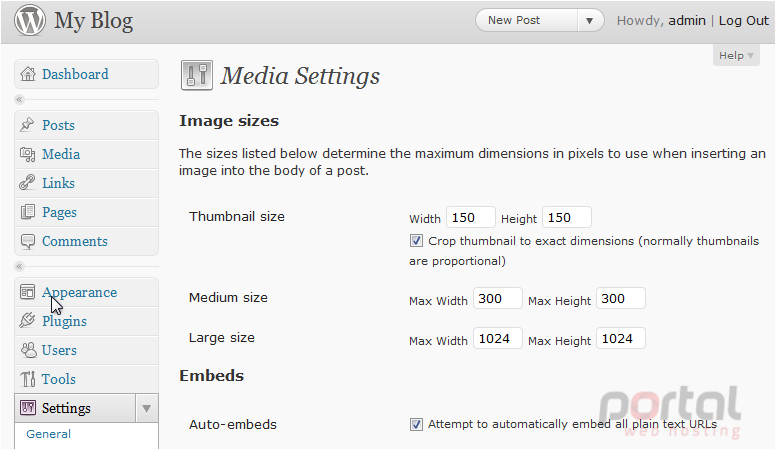Click the WordPress logo icon
The height and width of the screenshot is (450, 776).
tap(30, 20)
